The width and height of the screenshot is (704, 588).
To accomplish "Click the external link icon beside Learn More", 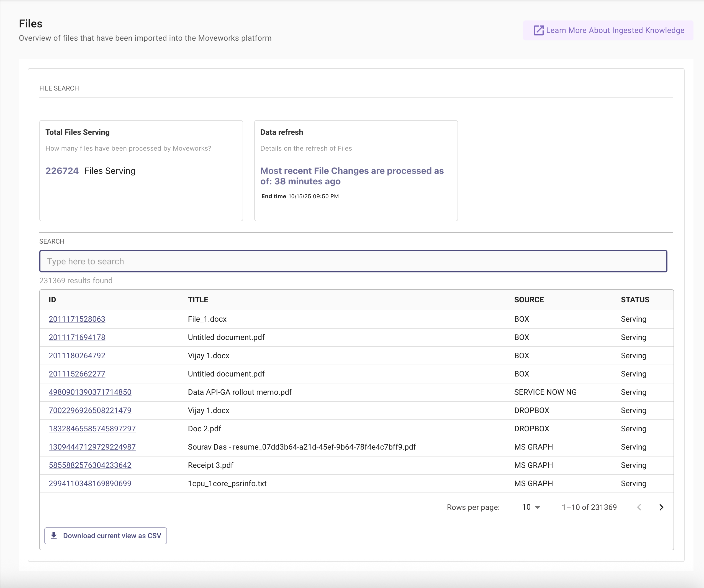I will point(538,30).
